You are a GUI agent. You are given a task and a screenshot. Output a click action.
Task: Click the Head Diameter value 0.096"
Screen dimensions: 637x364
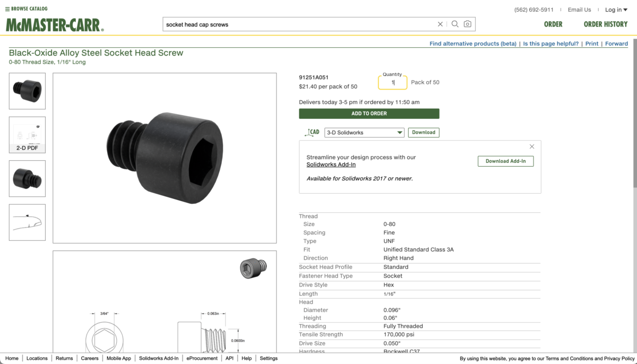point(392,310)
